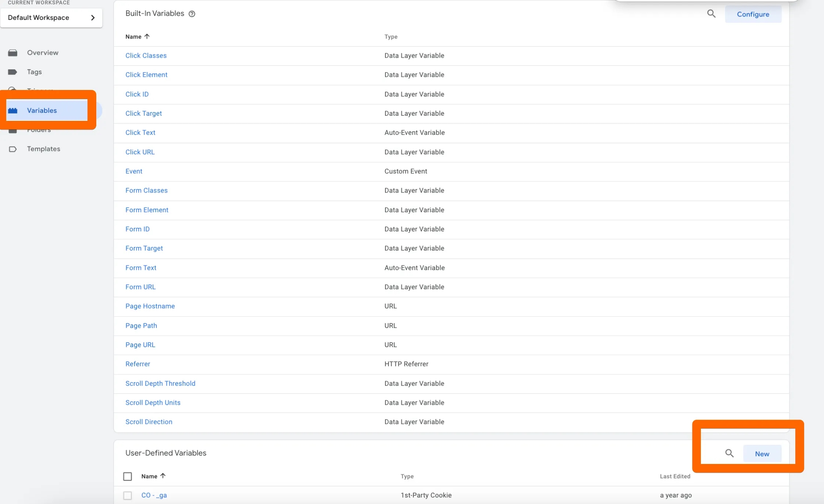This screenshot has width=824, height=504.
Task: Sort built-in variables by Name arrow
Action: coord(147,36)
